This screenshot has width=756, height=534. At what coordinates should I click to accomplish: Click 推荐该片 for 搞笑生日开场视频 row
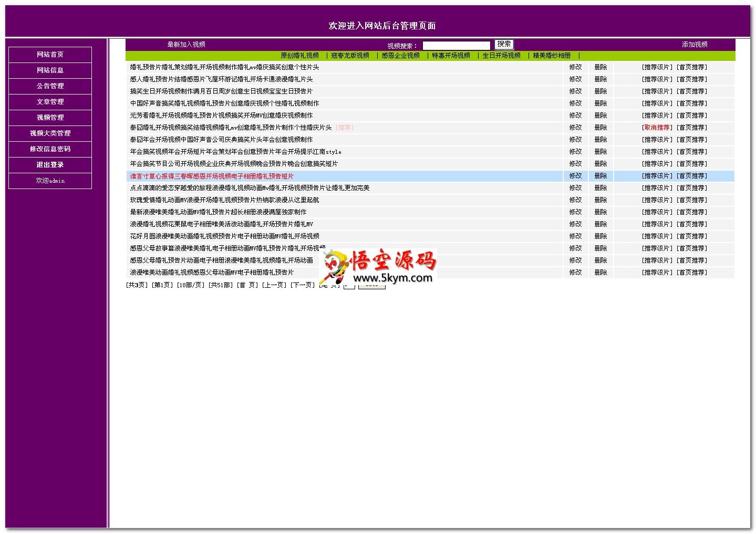pos(657,91)
